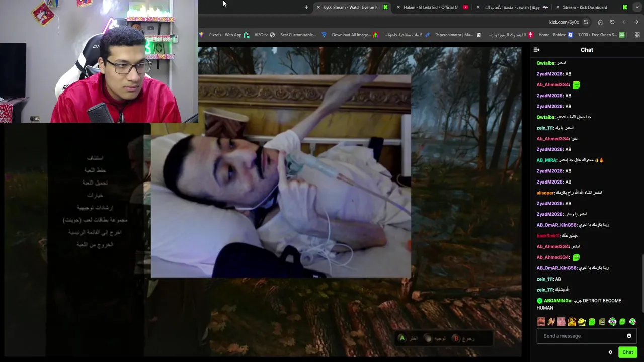This screenshot has height=362, width=644.
Task: Open the emoji picker in the message box
Action: point(629,336)
